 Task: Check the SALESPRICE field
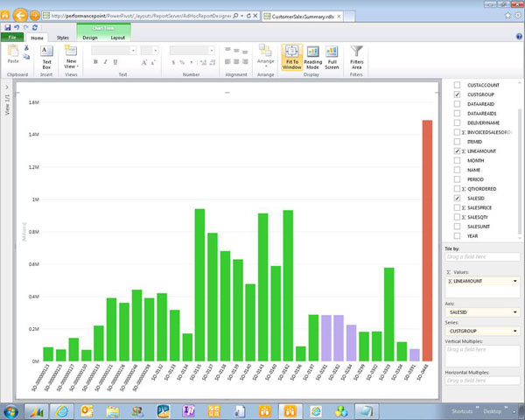(457, 207)
